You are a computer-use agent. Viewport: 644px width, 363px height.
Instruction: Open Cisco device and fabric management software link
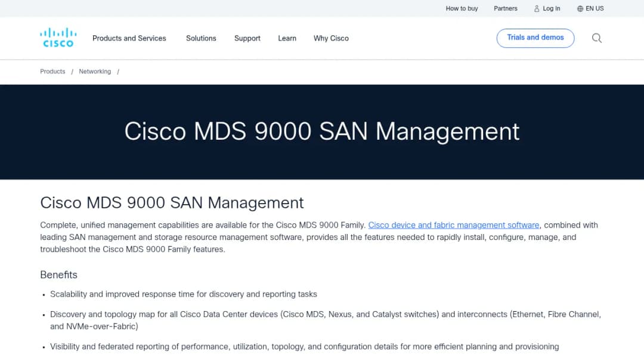pos(453,225)
